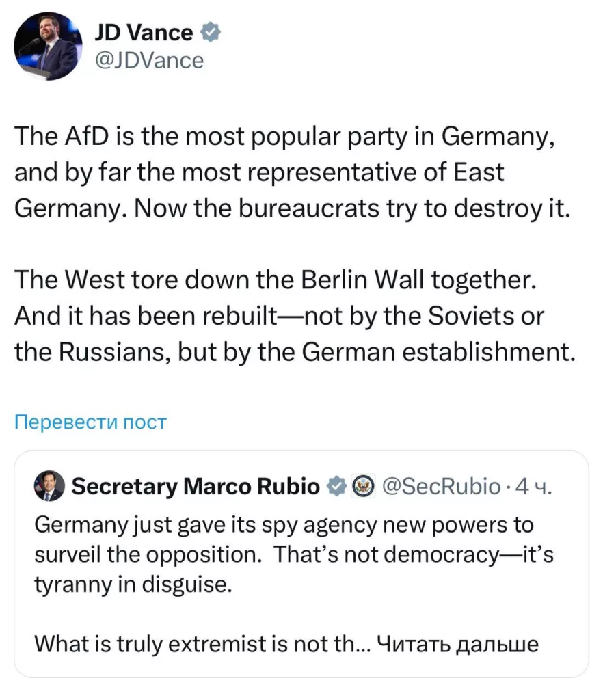Screen dimensions: 603x700
Task: Open the Secretary Marco Rubio name
Action: coord(196,486)
